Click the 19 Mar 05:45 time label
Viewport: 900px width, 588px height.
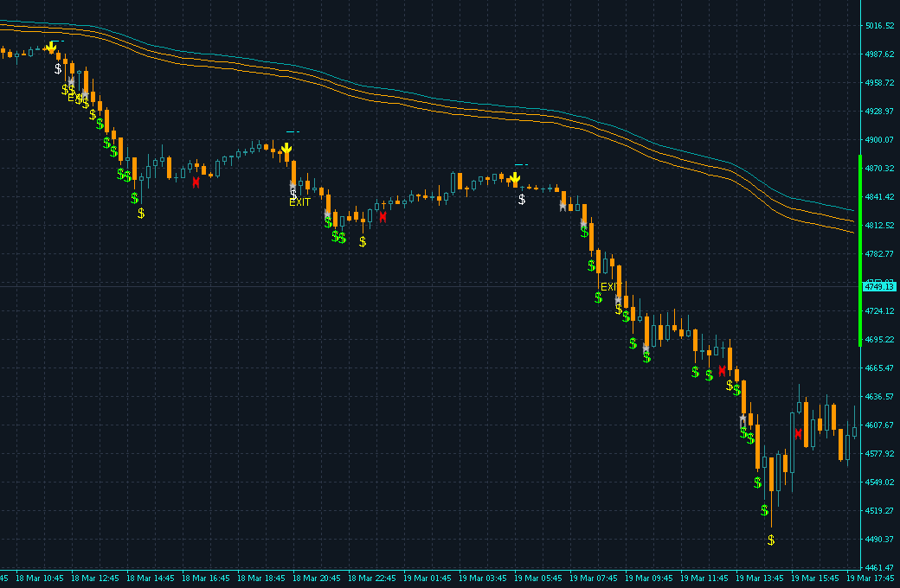[537, 578]
